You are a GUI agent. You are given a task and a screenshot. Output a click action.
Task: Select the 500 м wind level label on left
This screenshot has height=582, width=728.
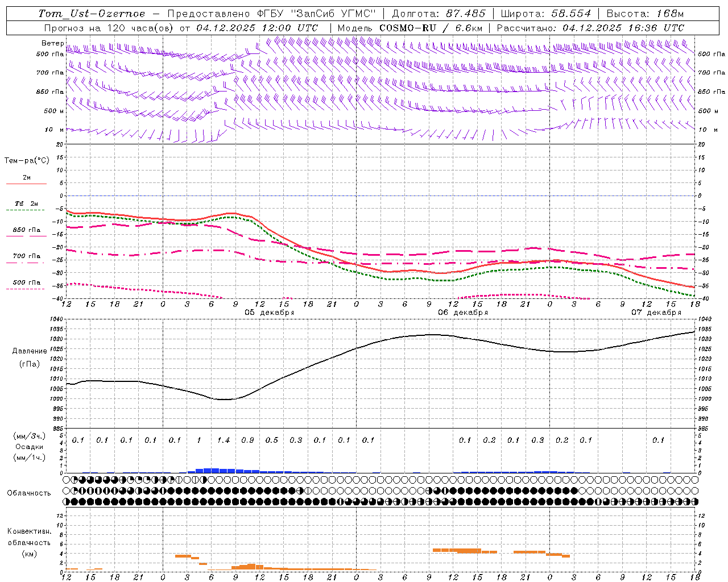coord(54,111)
